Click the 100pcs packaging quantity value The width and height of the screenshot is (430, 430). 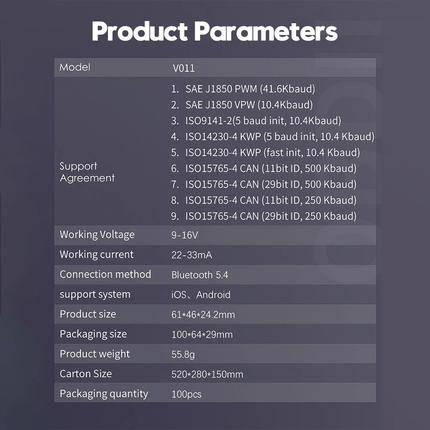186,394
